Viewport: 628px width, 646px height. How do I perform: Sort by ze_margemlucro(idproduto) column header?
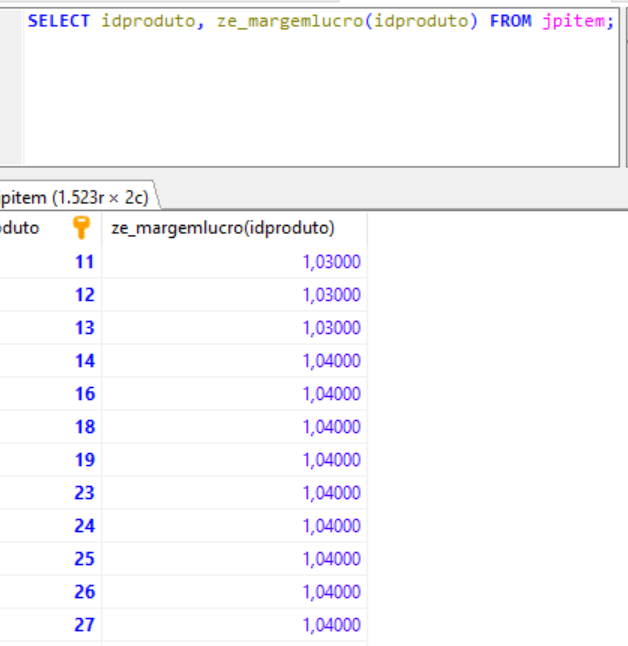tap(222, 228)
